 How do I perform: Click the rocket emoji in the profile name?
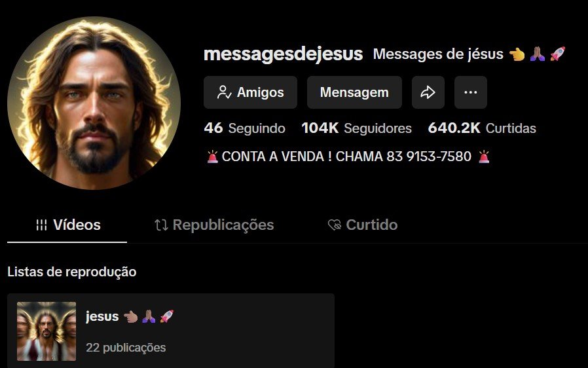coord(558,54)
